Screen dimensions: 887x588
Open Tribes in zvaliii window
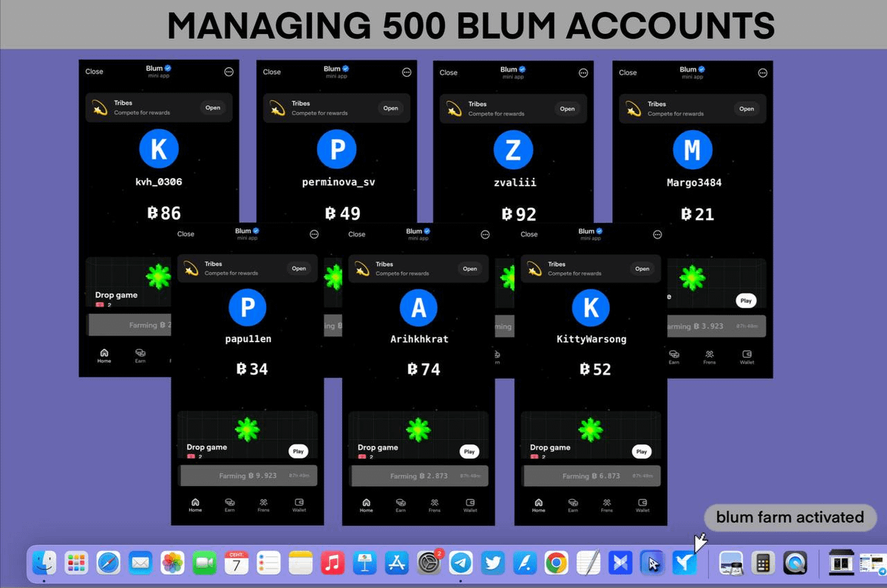[x=567, y=109]
